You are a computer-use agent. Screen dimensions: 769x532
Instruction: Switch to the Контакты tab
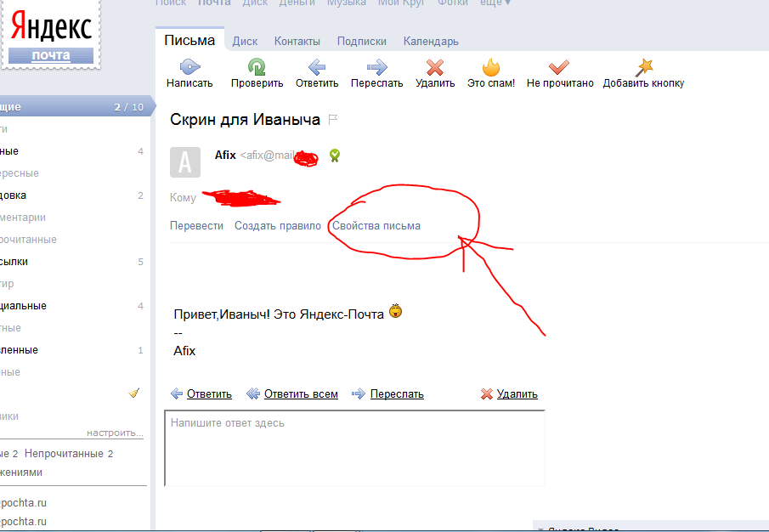click(x=297, y=41)
